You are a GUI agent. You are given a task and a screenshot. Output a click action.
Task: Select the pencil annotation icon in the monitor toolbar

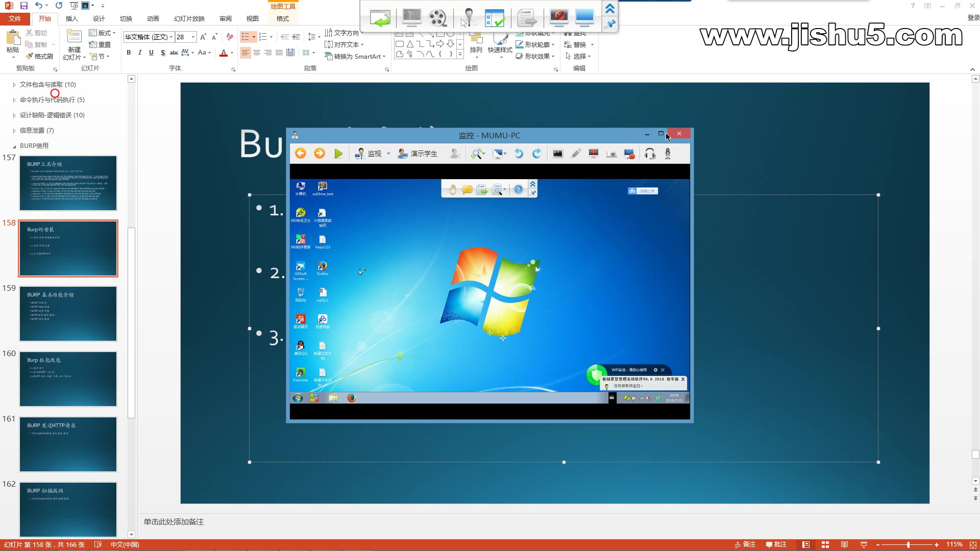(576, 154)
